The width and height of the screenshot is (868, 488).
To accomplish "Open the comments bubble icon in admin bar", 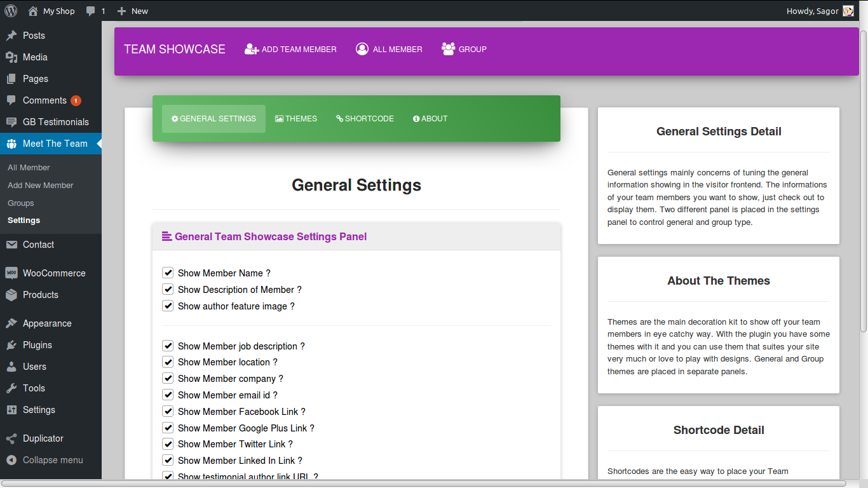I will point(91,11).
